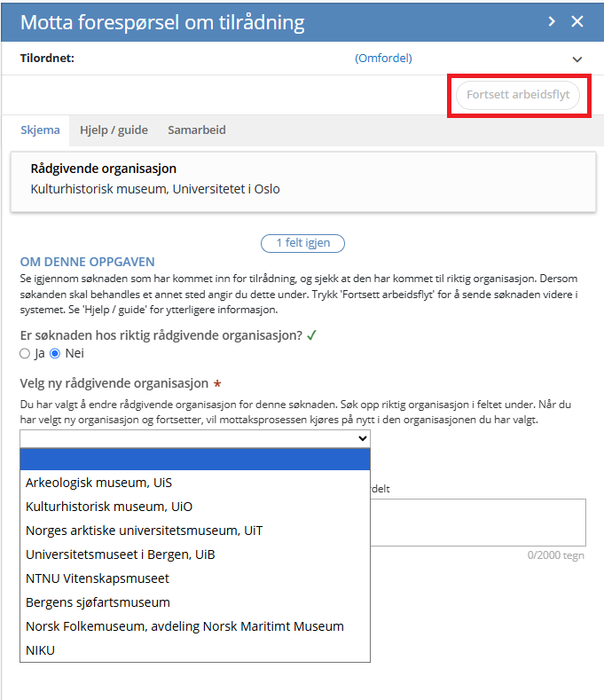Viewport: 604px width, 700px height.
Task: Switch to the Skjema tab
Action: pyautogui.click(x=40, y=130)
